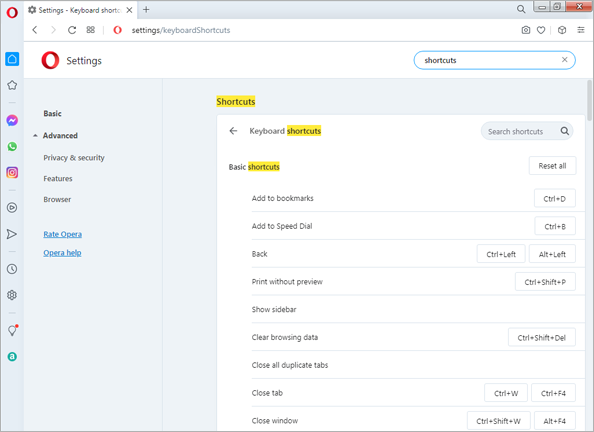Open the Opera main menu logo
The width and height of the screenshot is (594, 432).
12,13
